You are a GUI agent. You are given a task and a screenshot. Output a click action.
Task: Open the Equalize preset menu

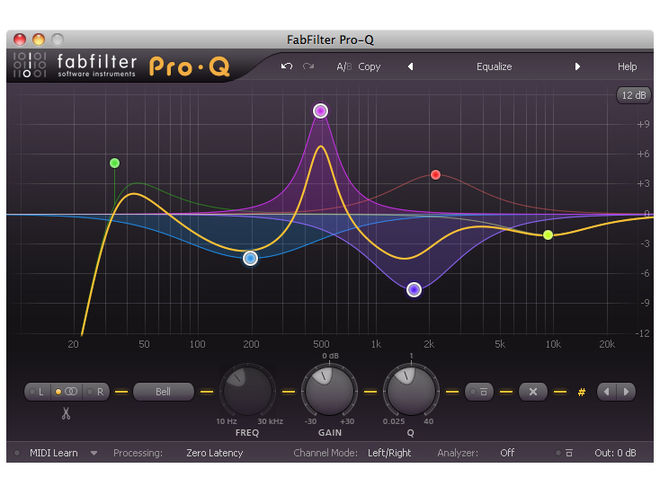coord(494,67)
